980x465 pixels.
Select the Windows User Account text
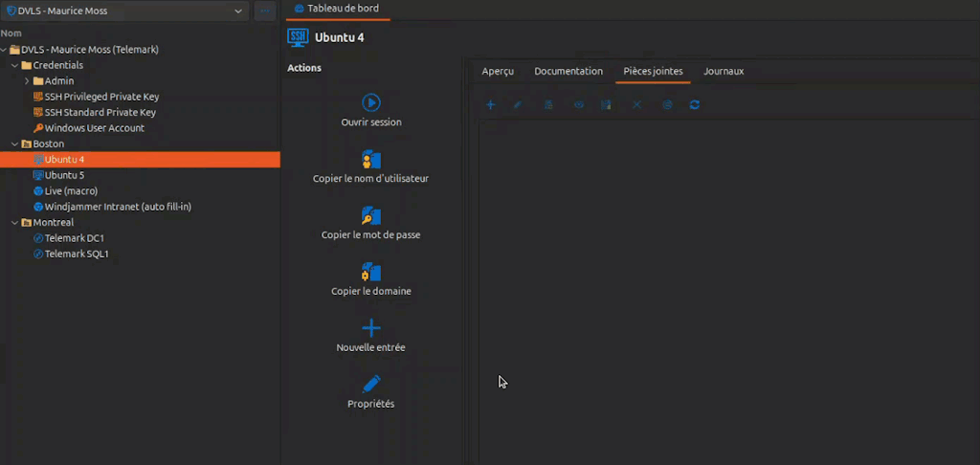click(95, 128)
